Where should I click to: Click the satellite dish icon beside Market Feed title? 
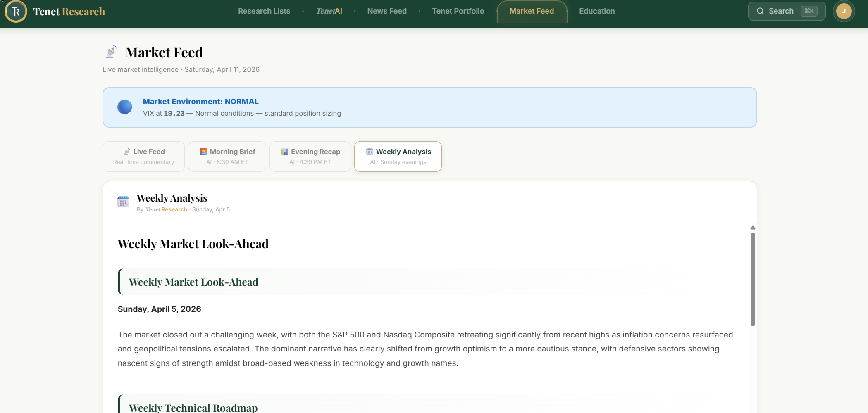point(111,52)
